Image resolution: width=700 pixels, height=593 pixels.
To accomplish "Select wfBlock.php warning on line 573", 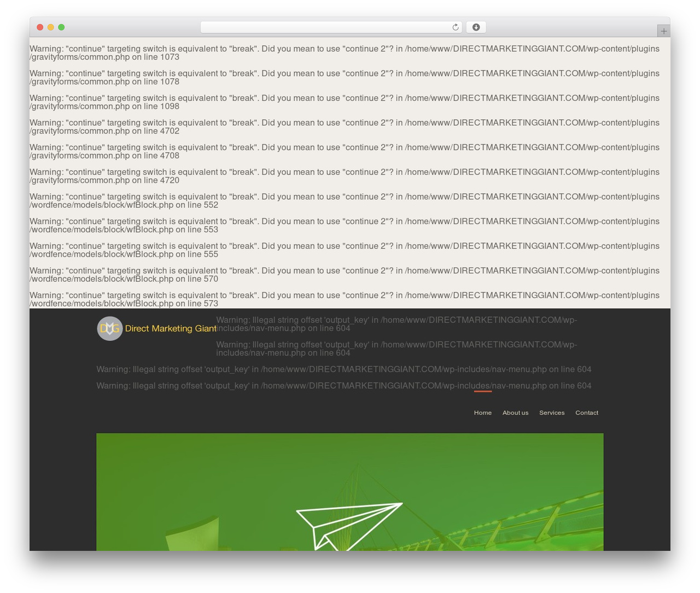I will pos(345,299).
